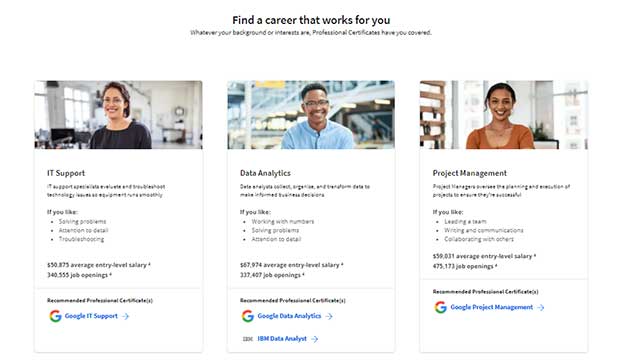Click the 'Find a career that works for you' heading
The width and height of the screenshot is (640, 364).
click(x=311, y=20)
